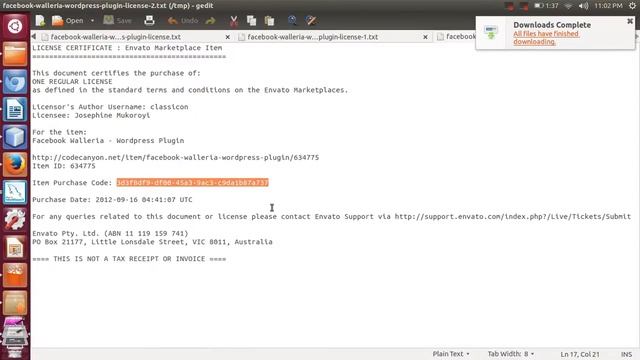Click Ln 17, Col 21 status text
Image resolution: width=640 pixels, height=360 pixels.
pyautogui.click(x=580, y=354)
